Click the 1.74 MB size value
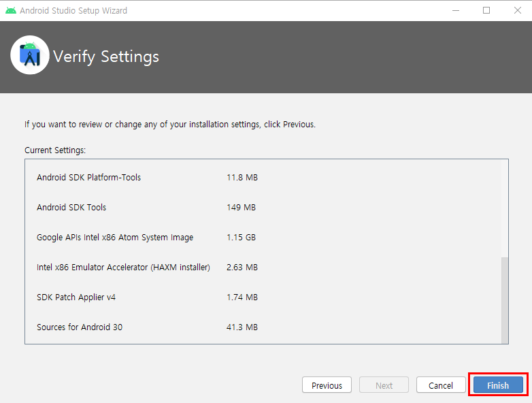Viewport: 532px width, 403px height. point(242,297)
